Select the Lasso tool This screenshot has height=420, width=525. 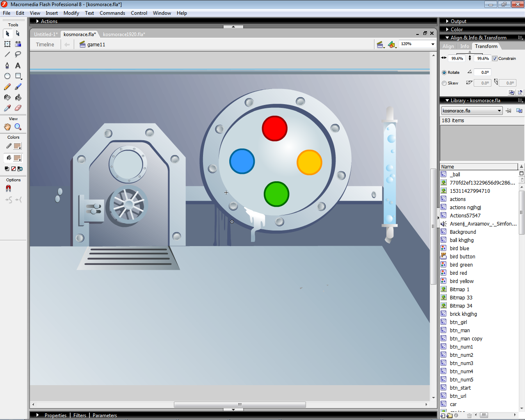pyautogui.click(x=18, y=54)
